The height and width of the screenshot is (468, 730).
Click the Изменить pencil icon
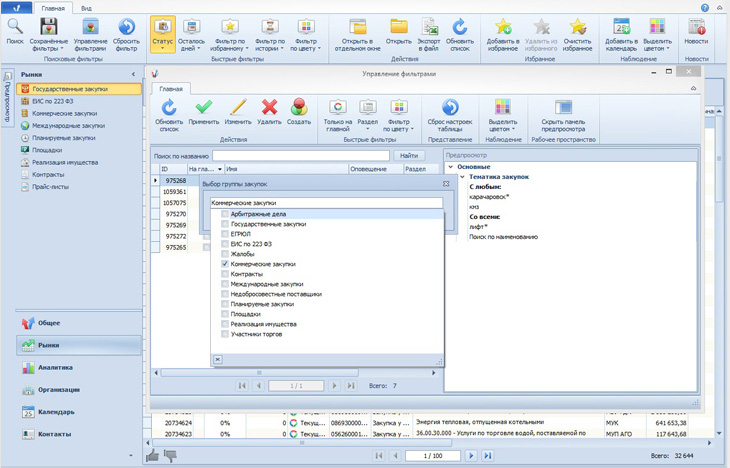pyautogui.click(x=237, y=109)
